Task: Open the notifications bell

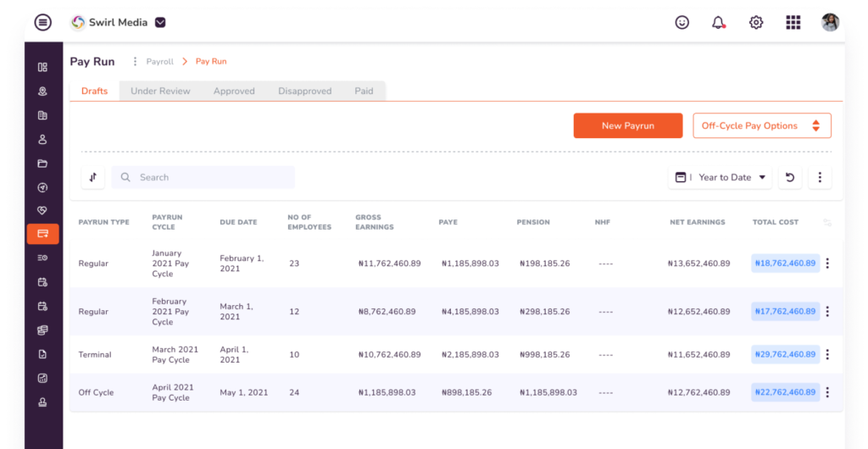Action: (x=719, y=23)
